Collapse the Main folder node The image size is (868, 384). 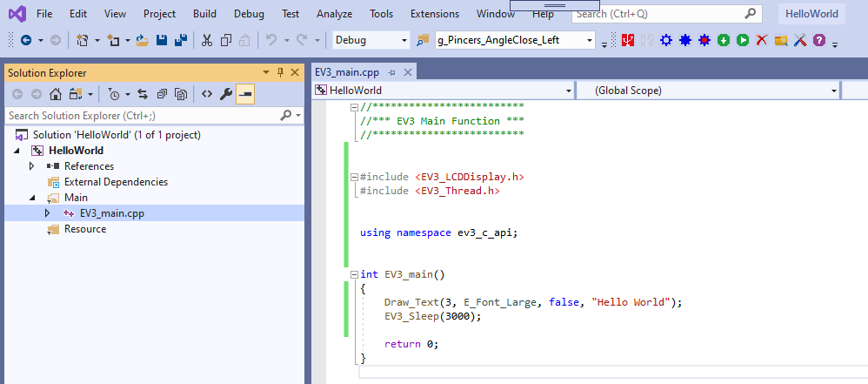click(31, 198)
